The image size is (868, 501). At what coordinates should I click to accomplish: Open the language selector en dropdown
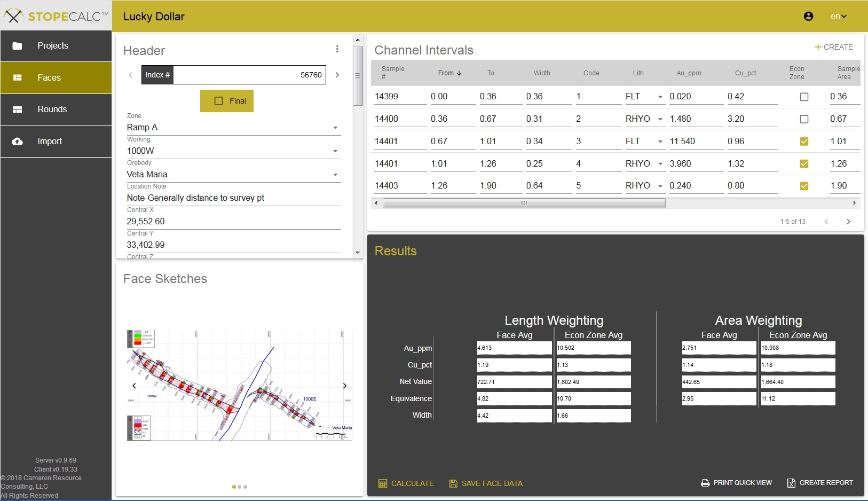coord(838,17)
